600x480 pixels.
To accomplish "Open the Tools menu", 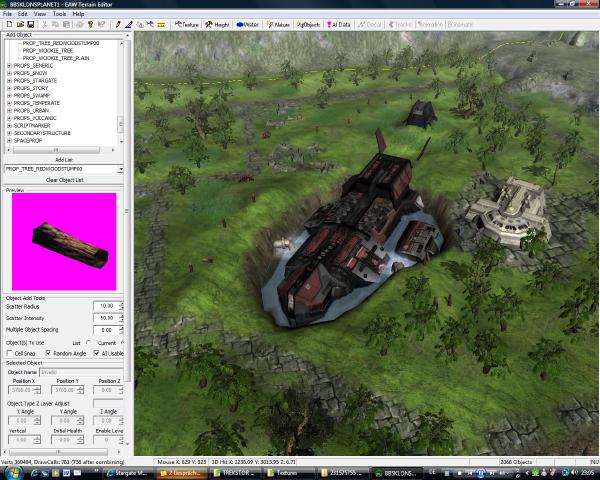I will [59, 14].
